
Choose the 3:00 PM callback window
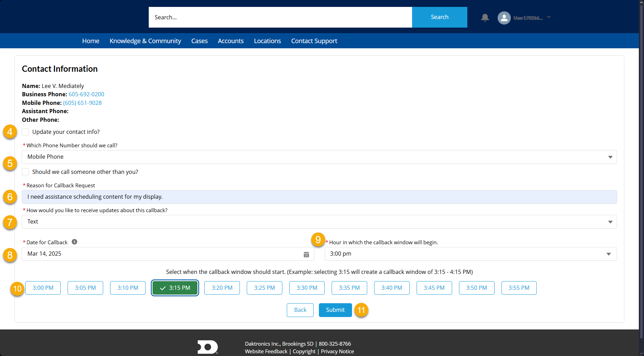(x=43, y=288)
